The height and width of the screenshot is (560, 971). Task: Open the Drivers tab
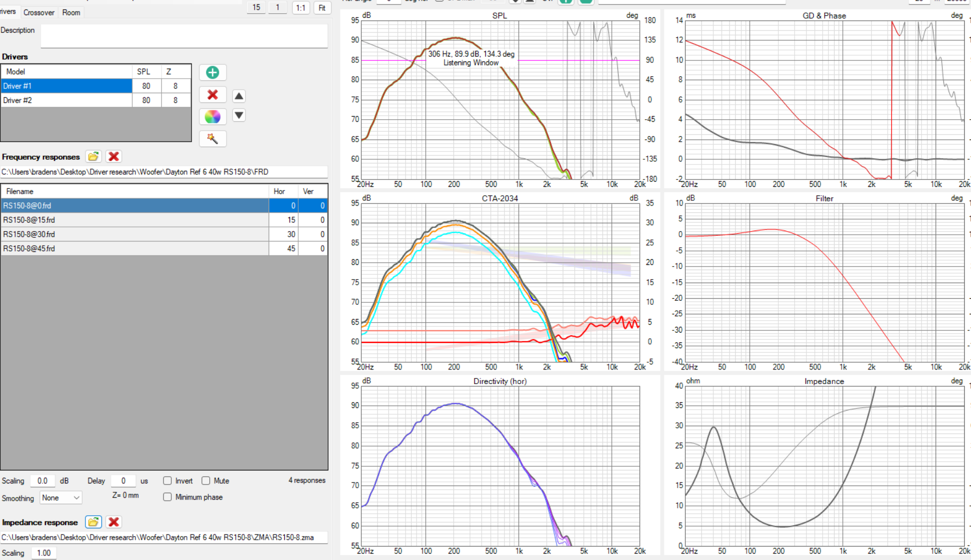point(8,11)
